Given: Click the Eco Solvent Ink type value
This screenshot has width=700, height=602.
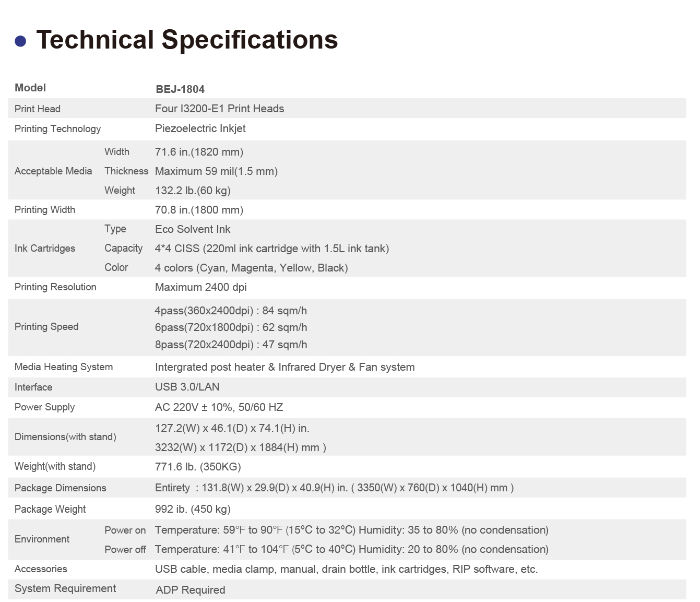Looking at the screenshot, I should (x=193, y=229).
